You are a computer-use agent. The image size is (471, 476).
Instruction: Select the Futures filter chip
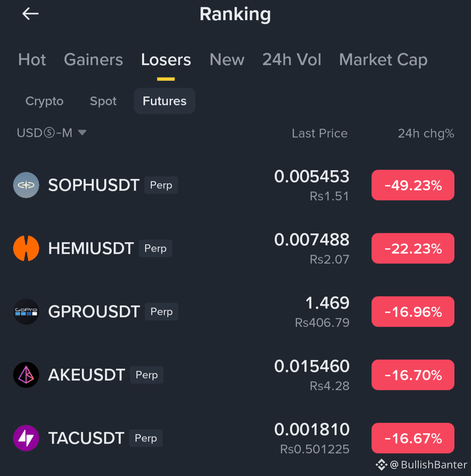pos(164,101)
